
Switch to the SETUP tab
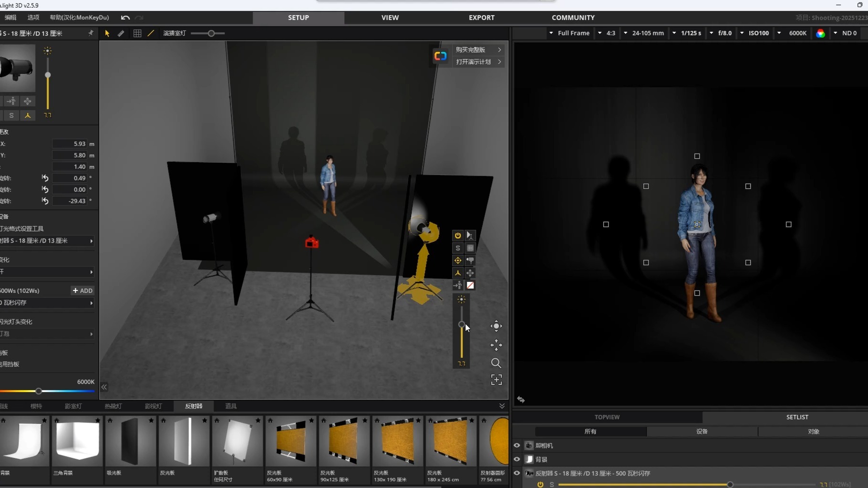pyautogui.click(x=299, y=18)
